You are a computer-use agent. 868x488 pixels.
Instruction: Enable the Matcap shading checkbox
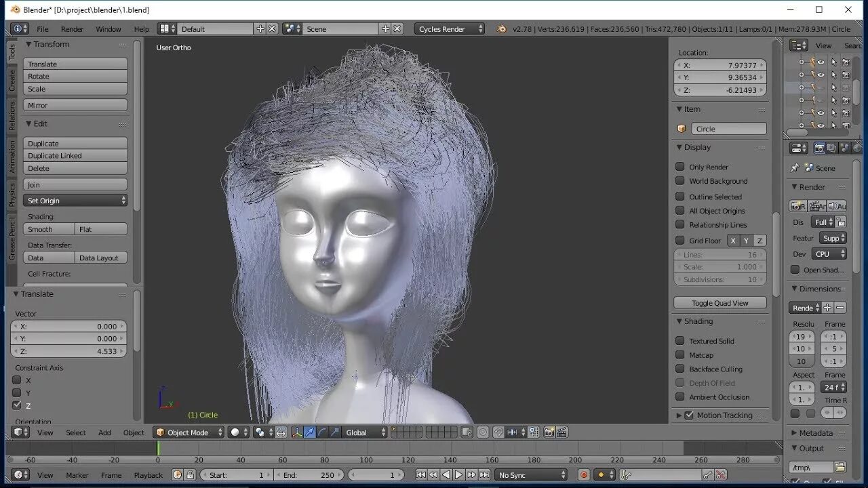(x=680, y=355)
